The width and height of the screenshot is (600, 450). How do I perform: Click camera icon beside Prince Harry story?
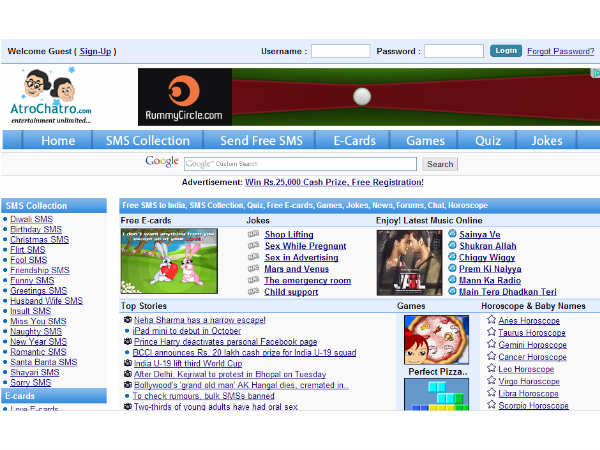pos(128,341)
